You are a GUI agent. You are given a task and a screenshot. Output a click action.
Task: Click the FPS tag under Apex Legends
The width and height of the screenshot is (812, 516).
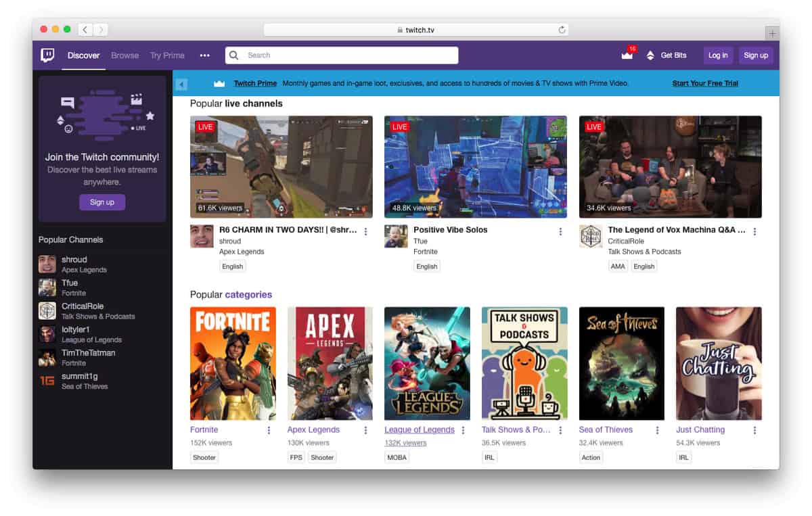pos(296,458)
